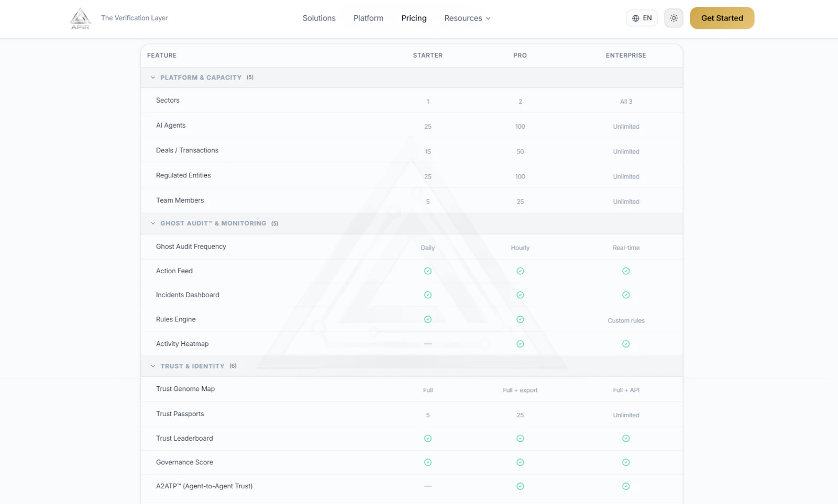Click the 'Custom rules' Enterprise cell
The height and width of the screenshot is (504, 838).
(x=626, y=321)
